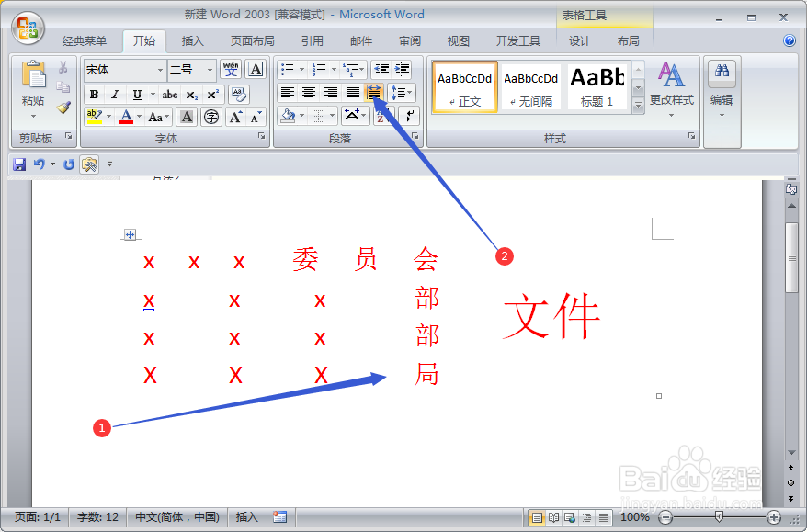Open the text highlight color dropdown
Image resolution: width=807 pixels, height=532 pixels.
tap(108, 117)
